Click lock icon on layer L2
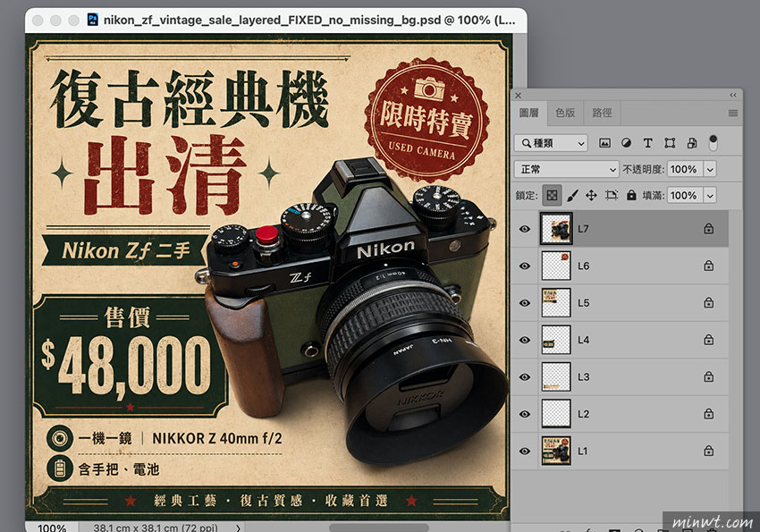This screenshot has width=760, height=532. 709,414
